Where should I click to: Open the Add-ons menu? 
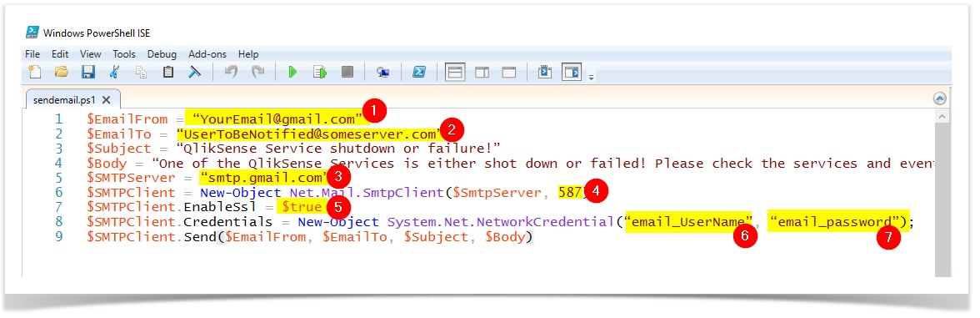point(207,54)
